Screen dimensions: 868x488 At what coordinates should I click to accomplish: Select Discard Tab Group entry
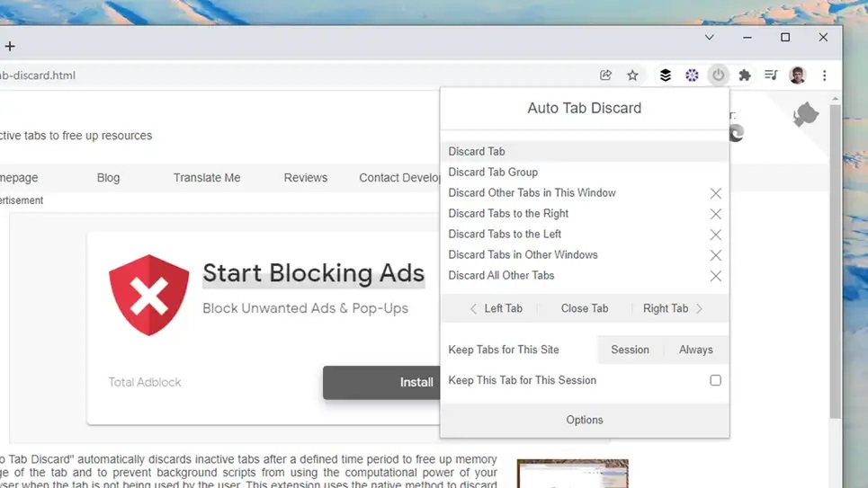coord(585,172)
